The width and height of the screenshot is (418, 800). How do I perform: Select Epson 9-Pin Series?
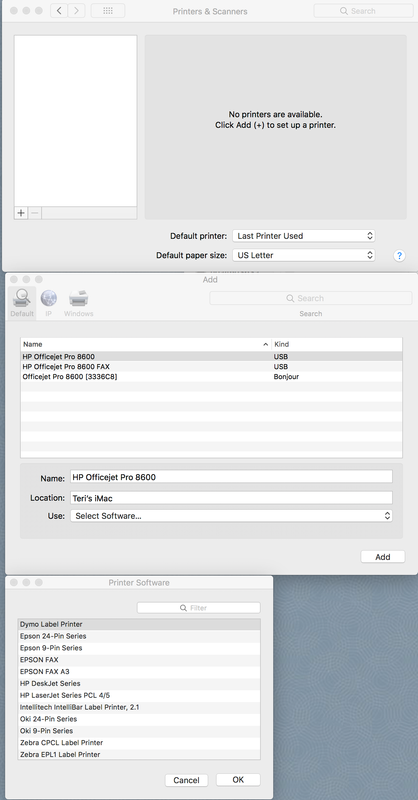139,647
